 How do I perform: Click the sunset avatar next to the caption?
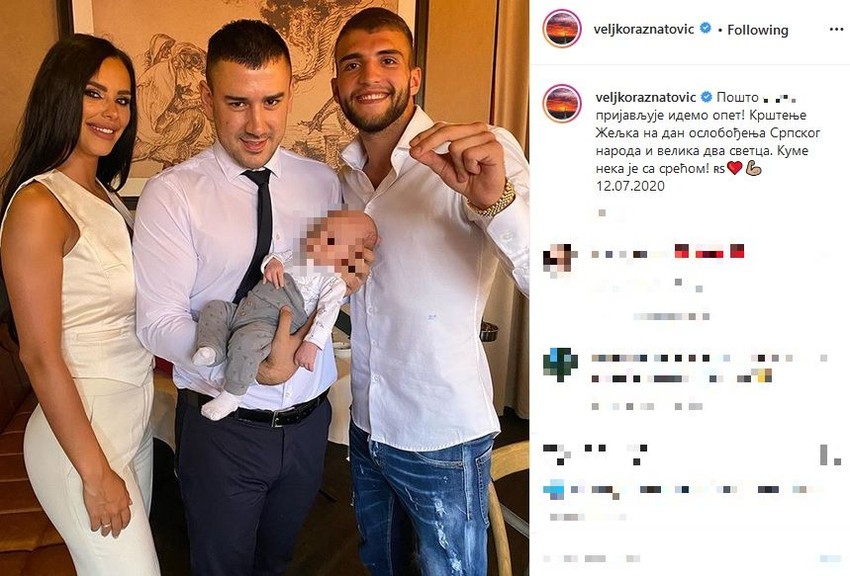(562, 103)
